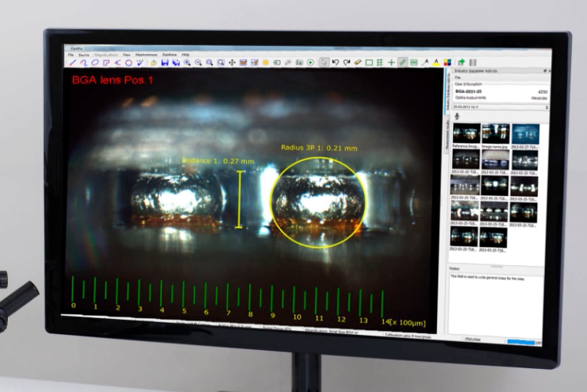Select the ellipse measurement tool
587x392 pixels.
tap(95, 63)
